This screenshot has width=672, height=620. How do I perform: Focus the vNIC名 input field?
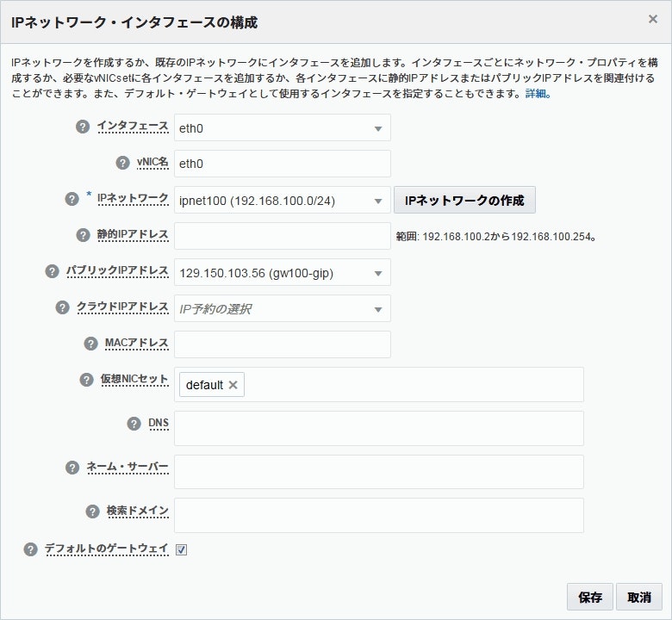click(x=283, y=164)
